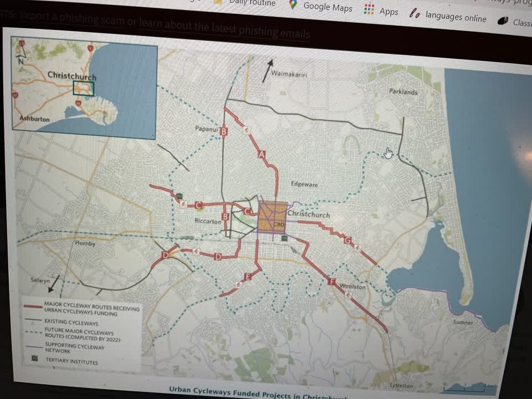This screenshot has height=399, width=532.
Task: Click the 'EXISTING CYCLEWAYS' legend entry
Action: pos(71,322)
